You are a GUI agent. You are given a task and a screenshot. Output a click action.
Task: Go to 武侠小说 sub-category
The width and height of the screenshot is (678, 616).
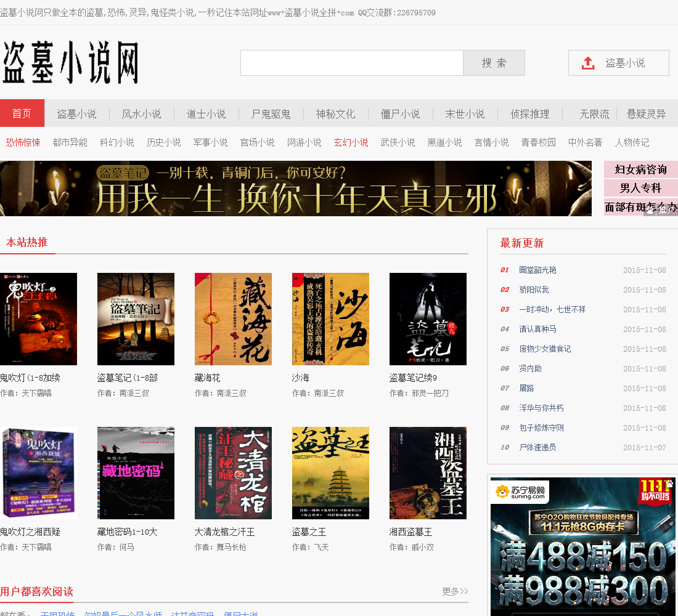398,142
